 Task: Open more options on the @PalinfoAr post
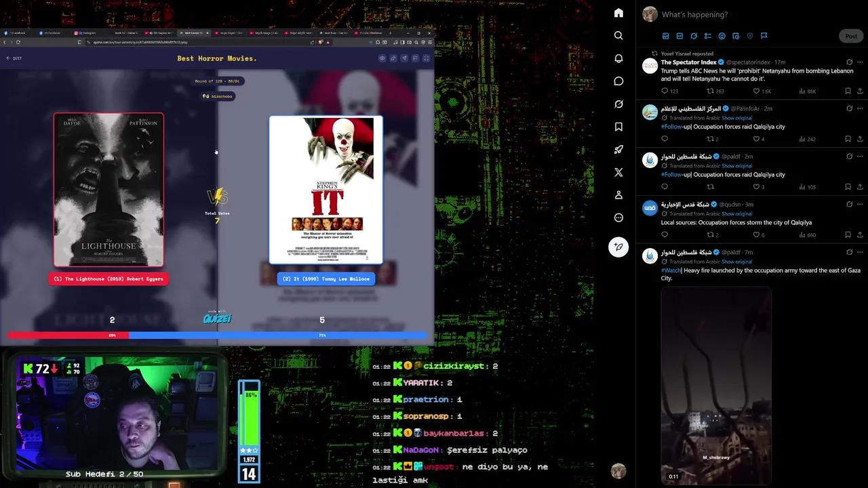(860, 108)
